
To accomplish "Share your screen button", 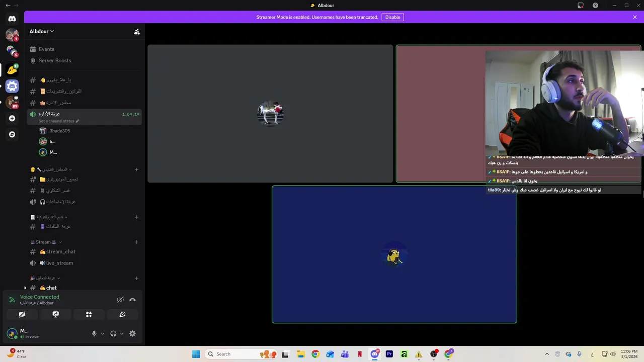I will 55,314.
